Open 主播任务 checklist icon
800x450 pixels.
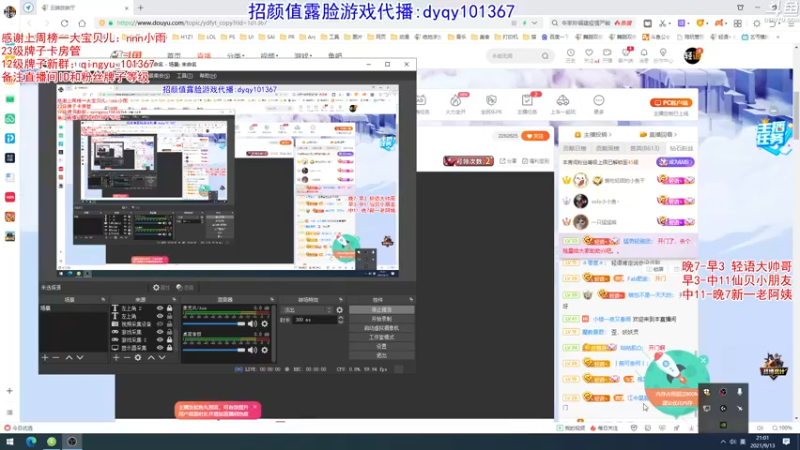click(x=527, y=101)
